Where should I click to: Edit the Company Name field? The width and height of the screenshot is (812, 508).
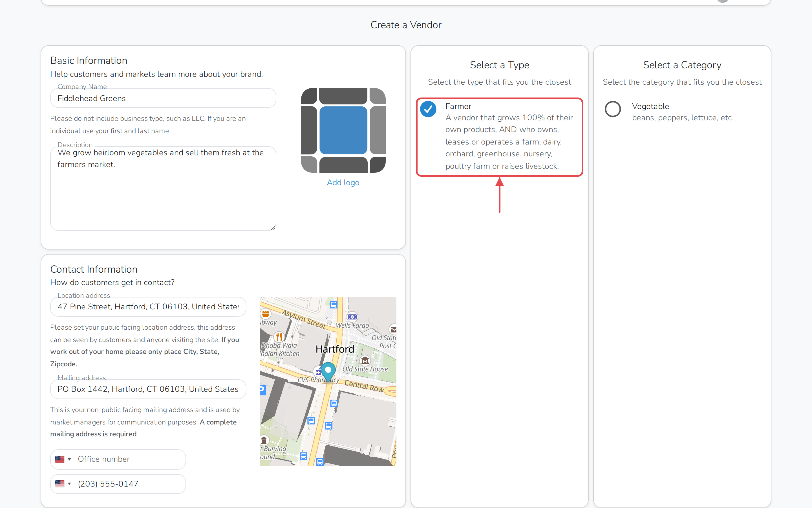[163, 98]
